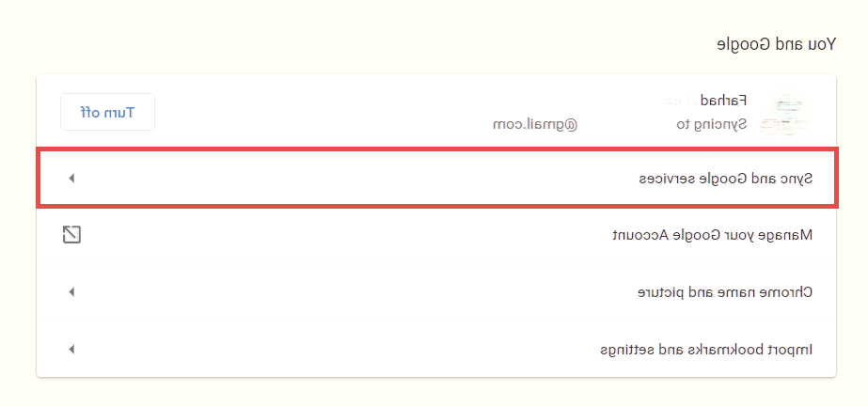The width and height of the screenshot is (868, 407).
Task: Click the Turn off sync button
Action: [x=107, y=112]
